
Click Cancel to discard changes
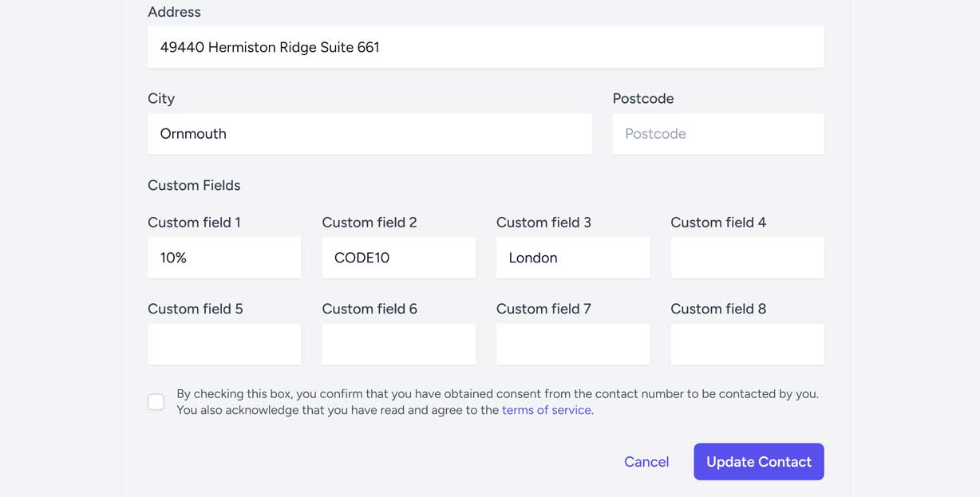(x=646, y=462)
